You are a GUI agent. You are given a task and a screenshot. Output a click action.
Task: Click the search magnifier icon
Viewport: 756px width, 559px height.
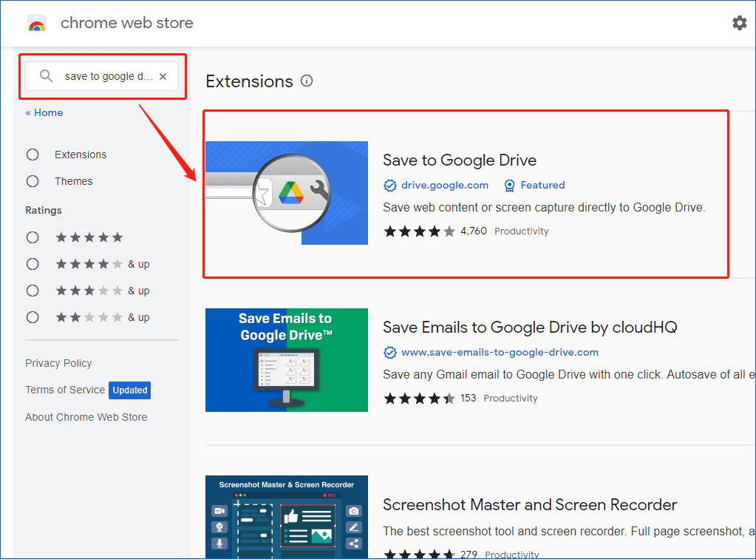pos(47,76)
